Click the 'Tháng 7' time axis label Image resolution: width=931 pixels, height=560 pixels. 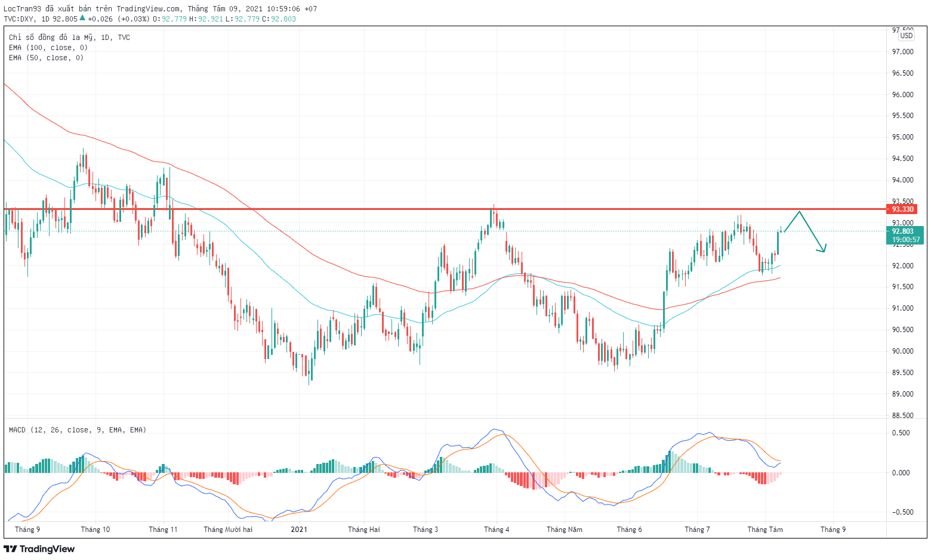pyautogui.click(x=698, y=530)
